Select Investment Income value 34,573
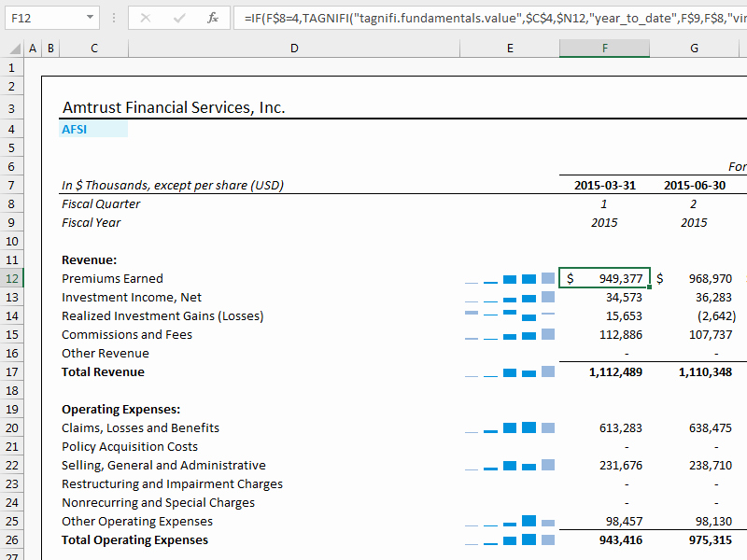Image resolution: width=747 pixels, height=560 pixels. (x=624, y=298)
